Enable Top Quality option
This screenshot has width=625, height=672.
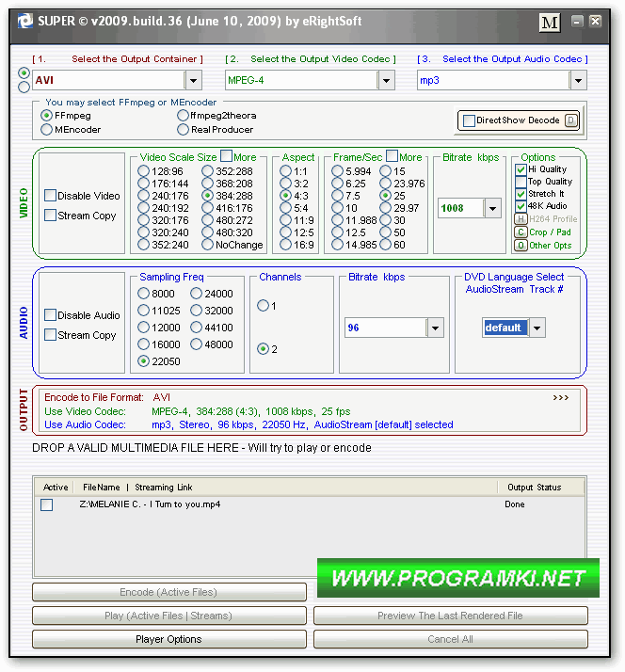coord(521,182)
